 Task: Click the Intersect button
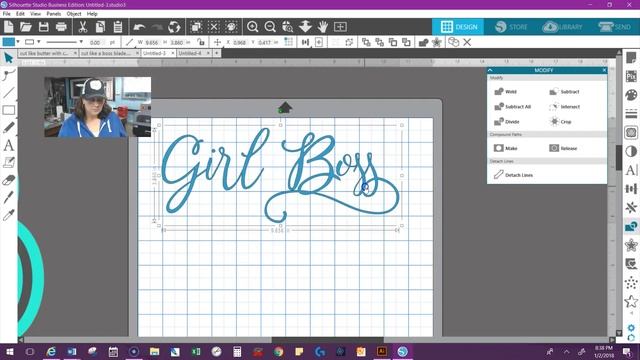tap(565, 107)
